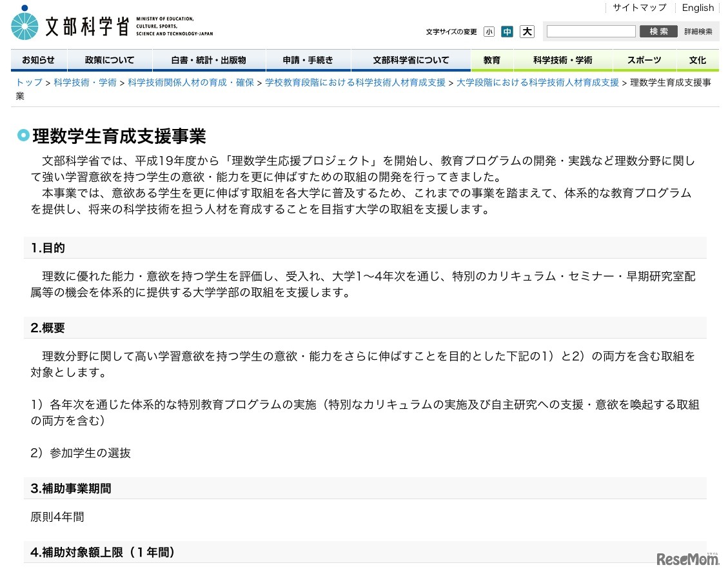
Task: Open the お知らせ navigation tab
Action: [x=38, y=59]
